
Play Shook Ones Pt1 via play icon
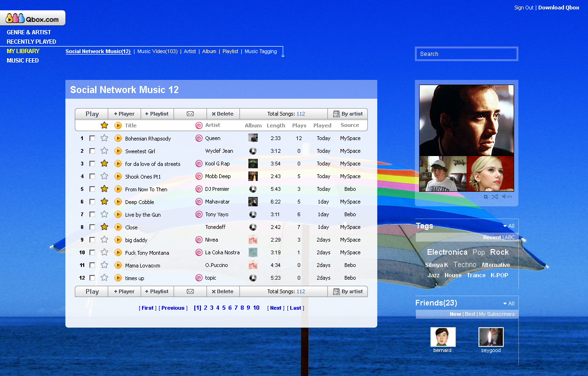pos(118,176)
